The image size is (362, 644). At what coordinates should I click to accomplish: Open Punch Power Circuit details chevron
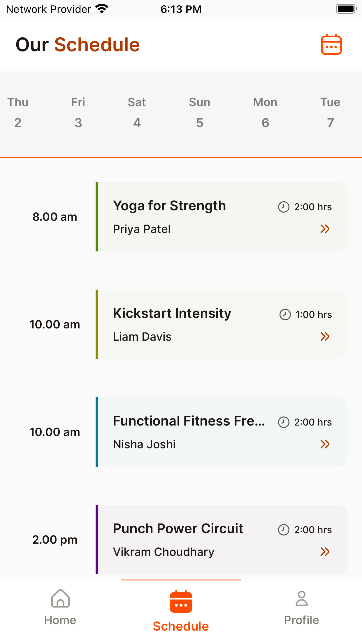point(325,552)
